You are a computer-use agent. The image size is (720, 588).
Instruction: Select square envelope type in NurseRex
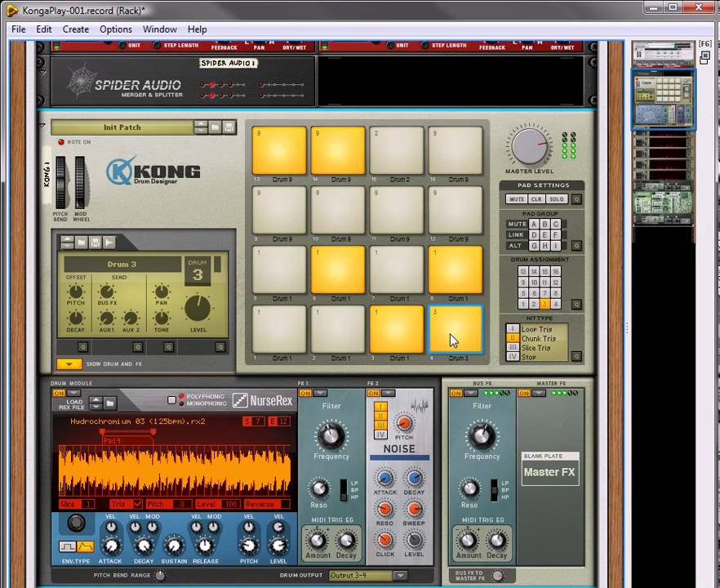[x=68, y=546]
